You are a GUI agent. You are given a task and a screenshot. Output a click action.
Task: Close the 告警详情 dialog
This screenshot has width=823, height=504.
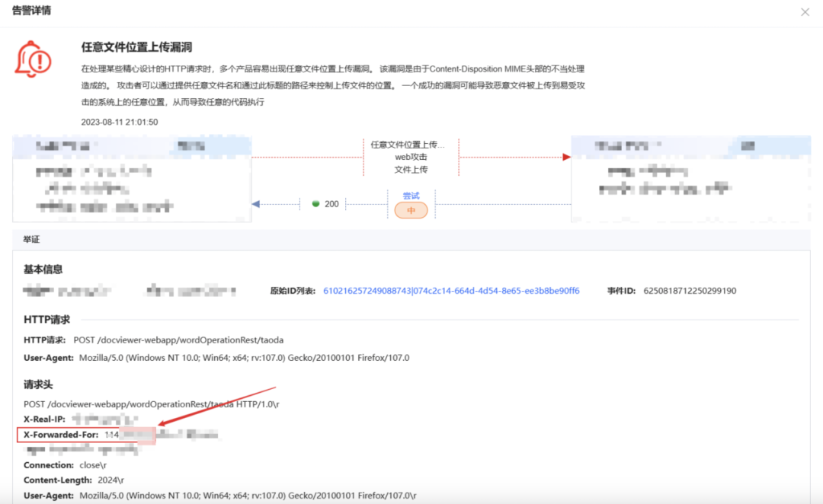(x=805, y=12)
